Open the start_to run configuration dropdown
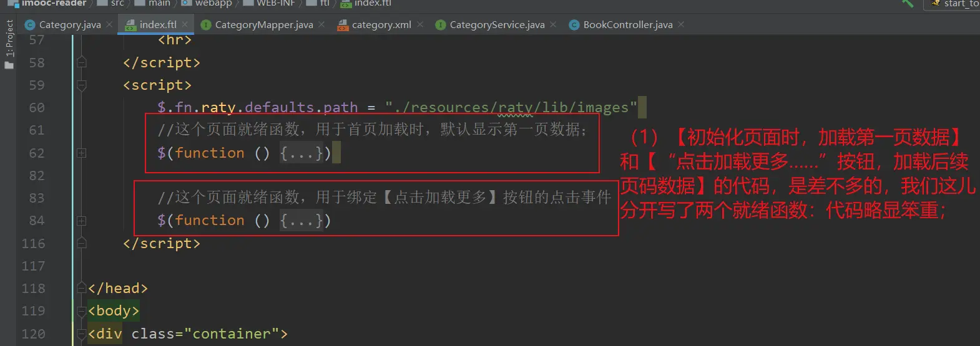 (952, 4)
